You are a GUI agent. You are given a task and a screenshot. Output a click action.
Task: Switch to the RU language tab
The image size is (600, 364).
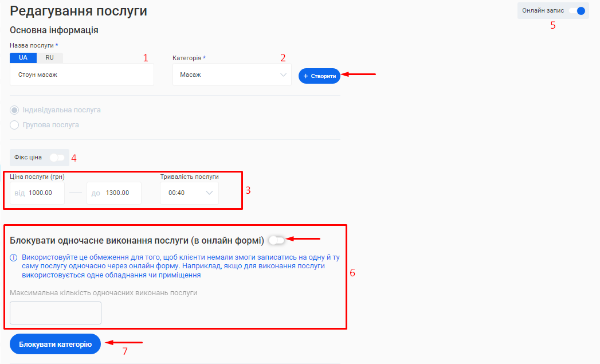pos(49,57)
